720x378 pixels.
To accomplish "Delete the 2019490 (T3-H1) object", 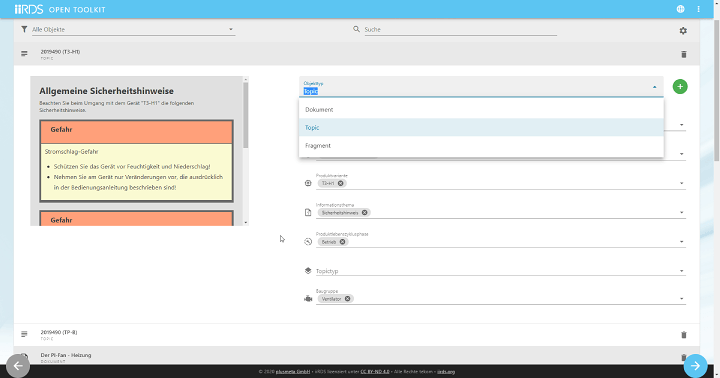I will coord(684,54).
